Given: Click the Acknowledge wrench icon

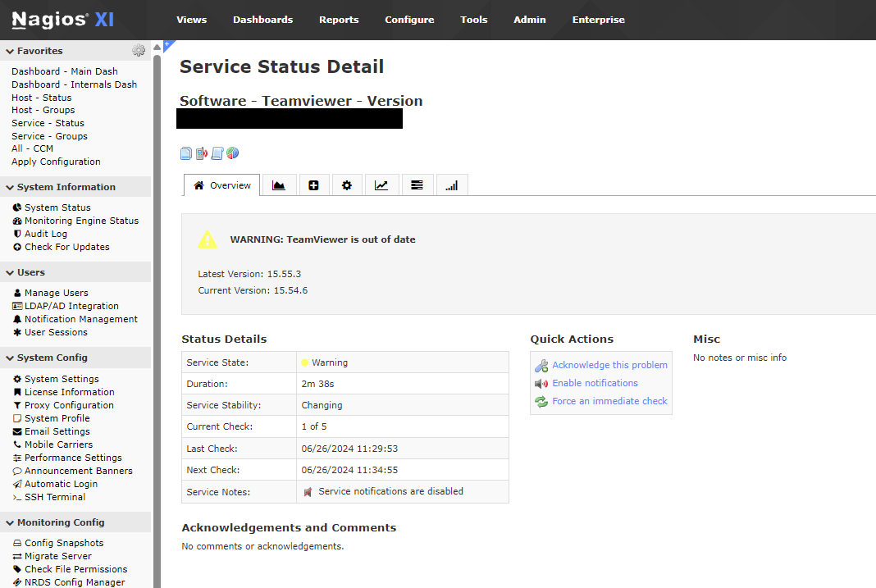Looking at the screenshot, I should coord(541,366).
